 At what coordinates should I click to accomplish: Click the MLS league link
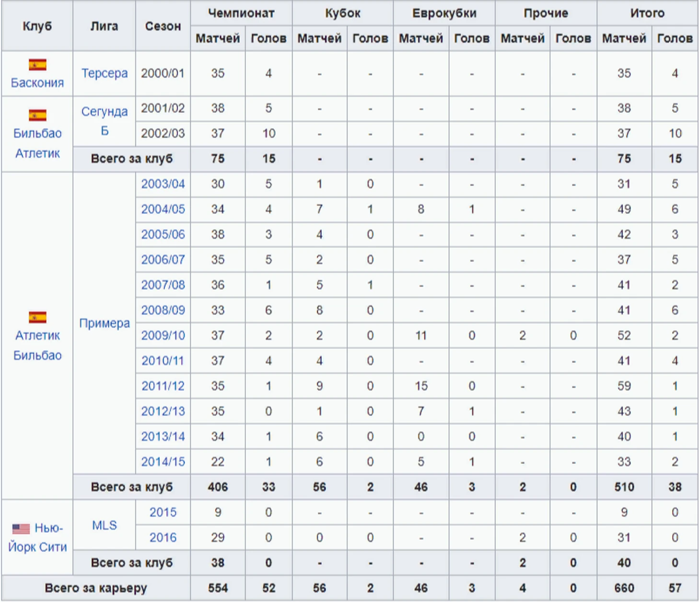point(105,525)
